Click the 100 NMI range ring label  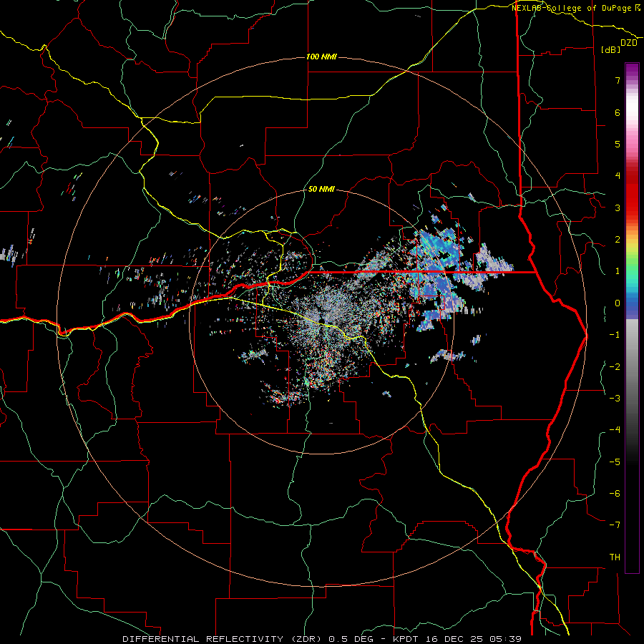pos(321,57)
